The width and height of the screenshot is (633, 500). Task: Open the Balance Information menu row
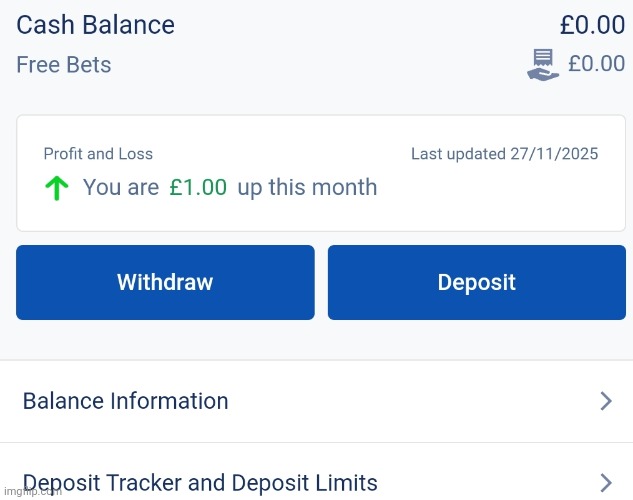pos(126,401)
